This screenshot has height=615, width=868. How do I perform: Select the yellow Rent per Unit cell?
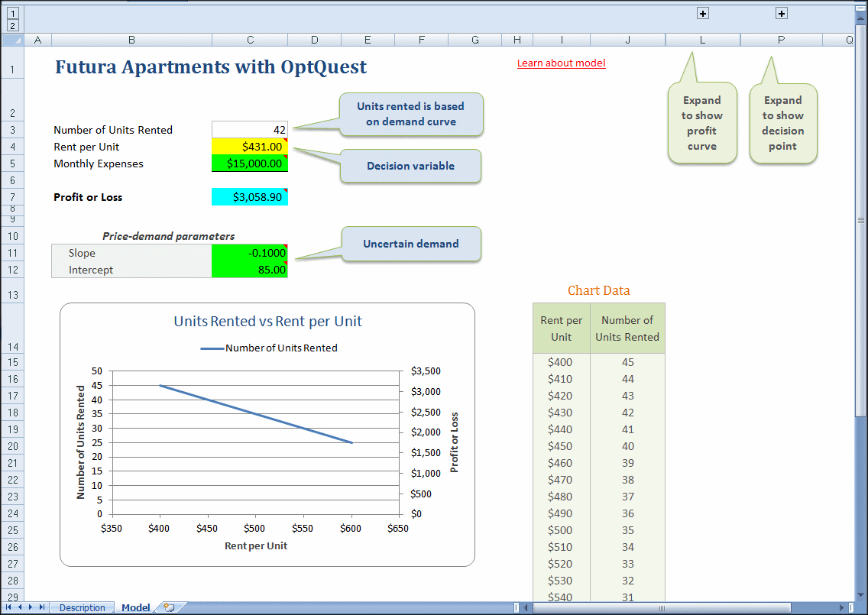click(x=250, y=147)
